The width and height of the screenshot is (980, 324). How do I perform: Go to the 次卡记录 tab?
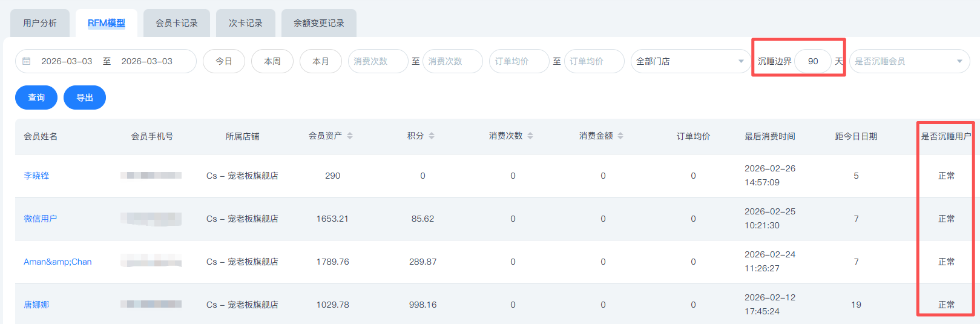[246, 23]
